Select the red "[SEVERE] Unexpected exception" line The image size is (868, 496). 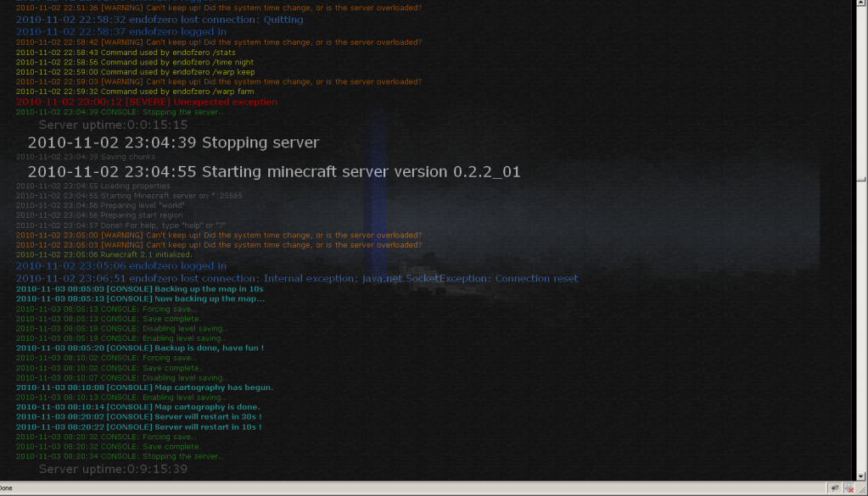coord(147,102)
